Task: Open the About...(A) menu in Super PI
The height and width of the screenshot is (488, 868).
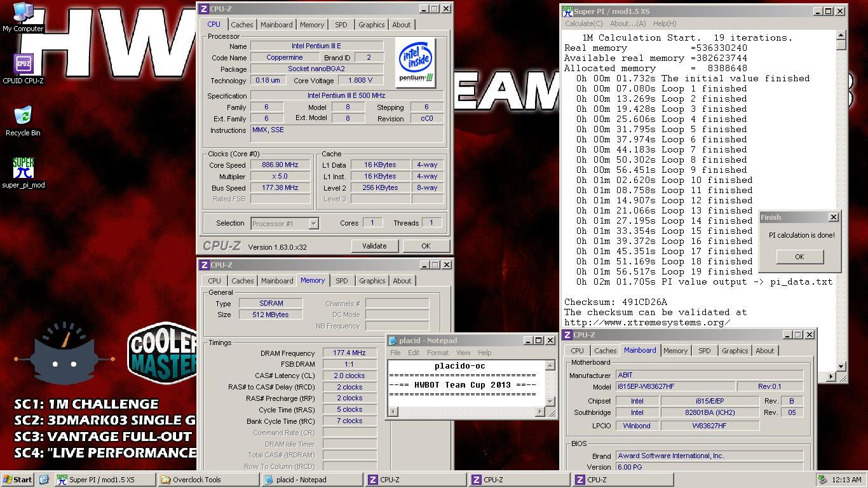Action: (x=628, y=24)
